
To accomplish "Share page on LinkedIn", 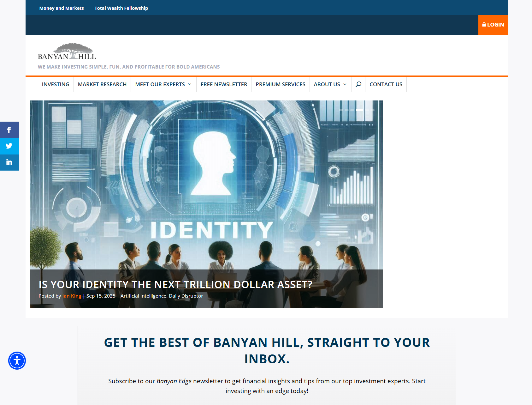I will point(9,162).
